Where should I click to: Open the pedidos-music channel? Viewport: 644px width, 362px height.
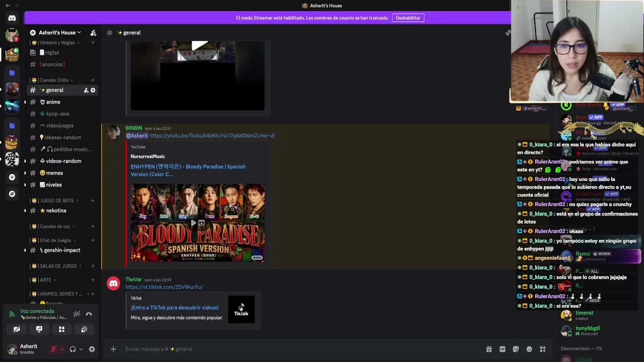coord(62,149)
